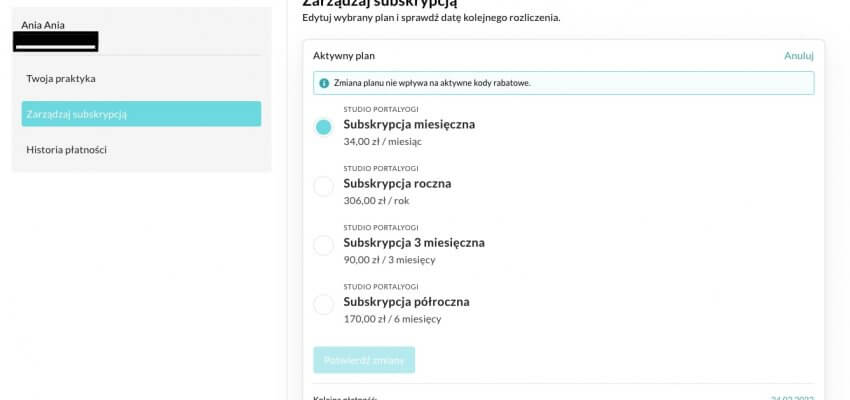Click the Anuluj link
The image size is (850, 400).
[x=798, y=56]
